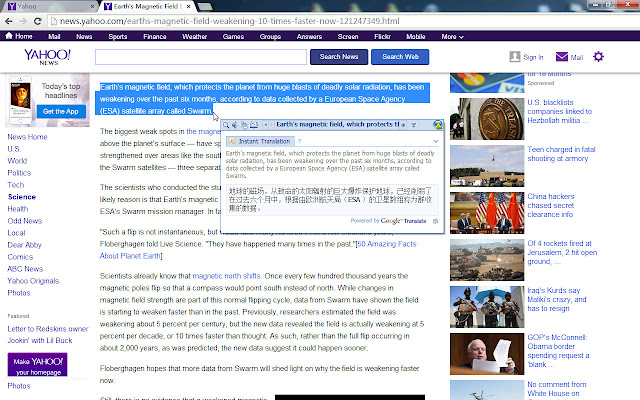Open Yahoo settings gear icon

pyautogui.click(x=598, y=57)
